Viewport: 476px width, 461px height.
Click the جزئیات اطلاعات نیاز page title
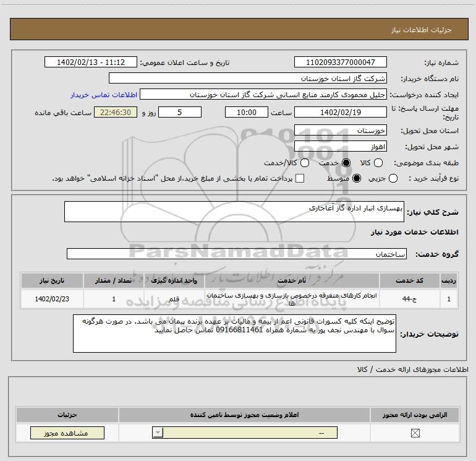tap(422, 30)
